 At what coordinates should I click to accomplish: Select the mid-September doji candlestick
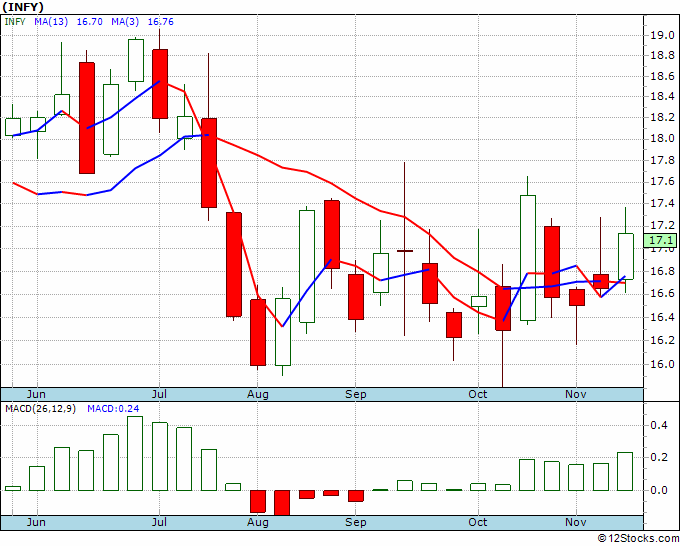pyautogui.click(x=405, y=251)
